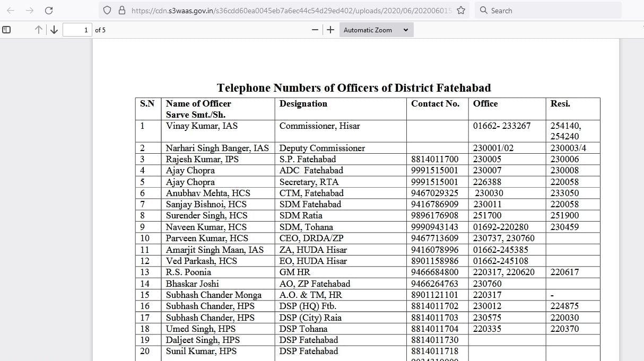Click office number 01692-220280
Viewport: 644px width, 361px height.
click(501, 227)
